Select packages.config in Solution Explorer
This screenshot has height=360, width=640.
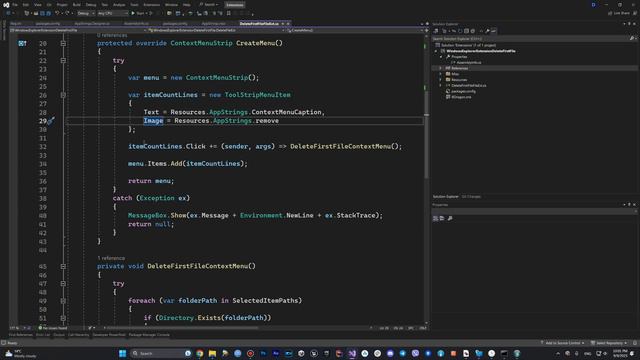[x=463, y=91]
